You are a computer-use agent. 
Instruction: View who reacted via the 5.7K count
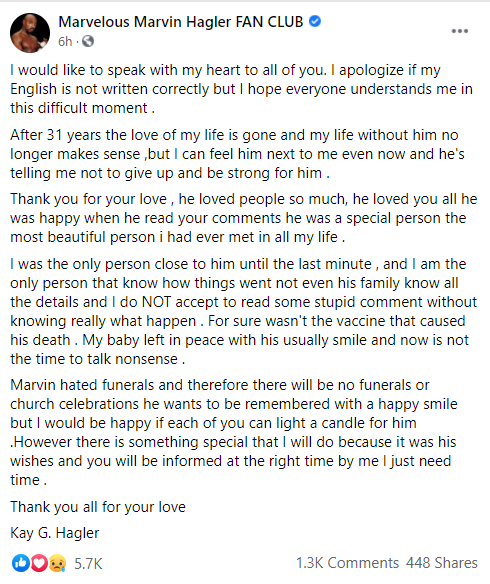88,564
